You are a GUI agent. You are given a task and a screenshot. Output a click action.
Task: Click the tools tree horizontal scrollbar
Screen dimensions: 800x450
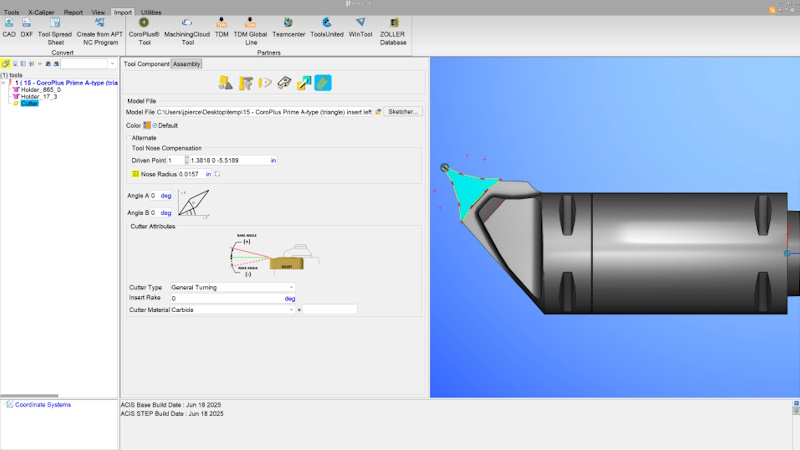click(30, 395)
